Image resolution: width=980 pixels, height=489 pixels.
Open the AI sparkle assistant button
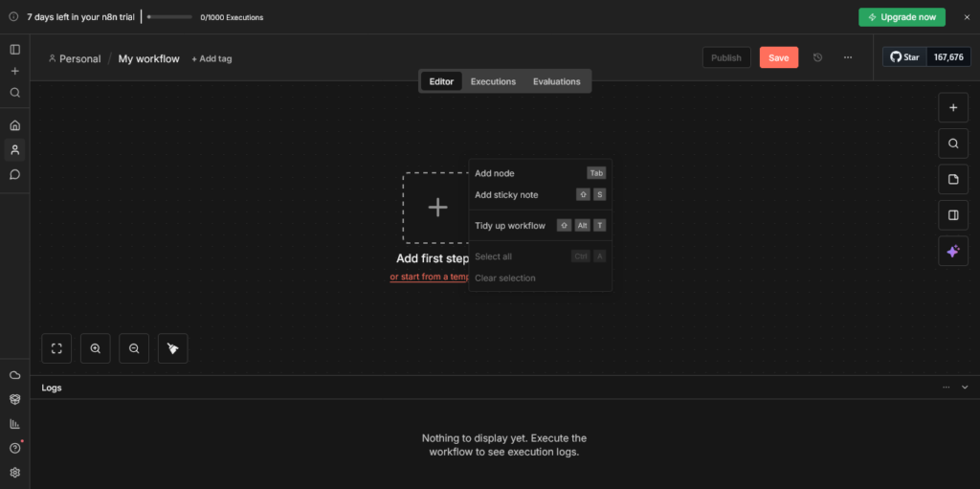point(952,251)
